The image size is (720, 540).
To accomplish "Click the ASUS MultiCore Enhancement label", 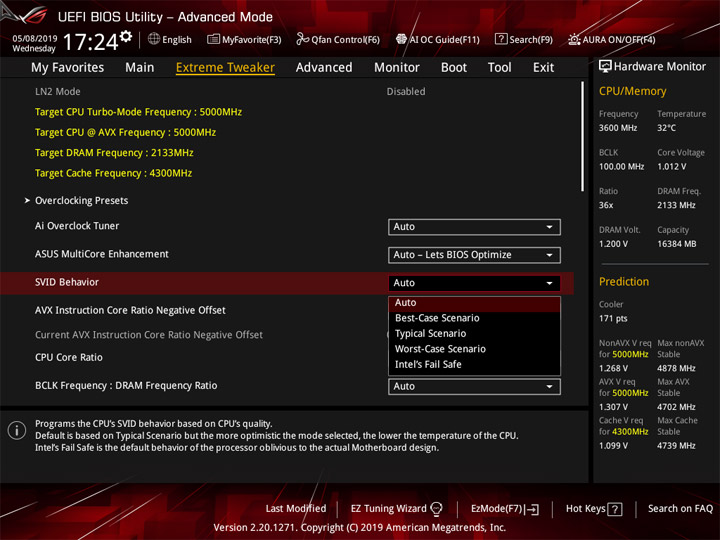I will click(102, 254).
